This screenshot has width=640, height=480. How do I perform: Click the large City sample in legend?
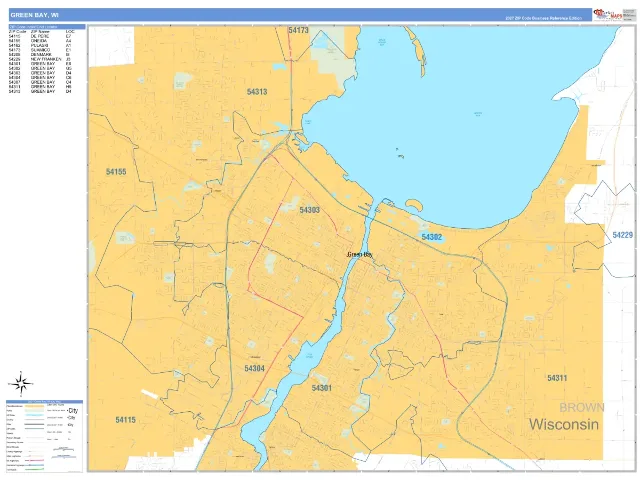coord(73,411)
